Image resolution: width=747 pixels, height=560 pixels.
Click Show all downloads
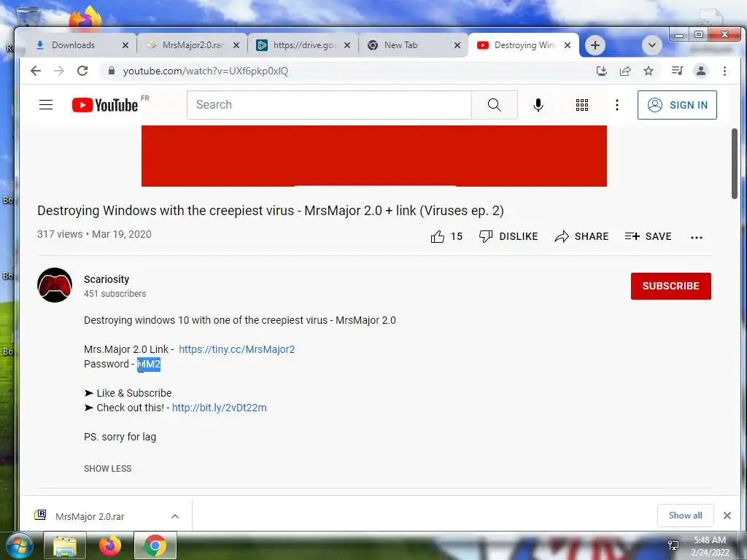(x=685, y=516)
